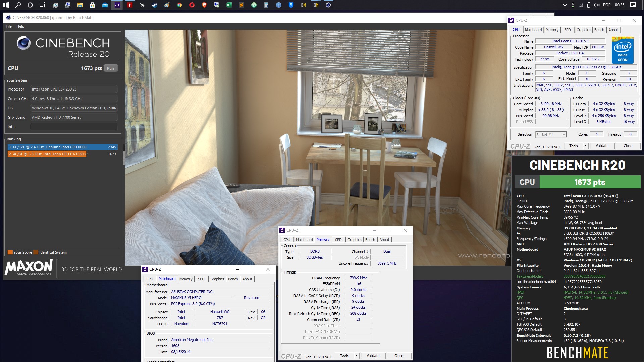This screenshot has width=644, height=362.
Task: Click the GFX Board field AMD Radeon HD 7700
Action: [x=74, y=117]
